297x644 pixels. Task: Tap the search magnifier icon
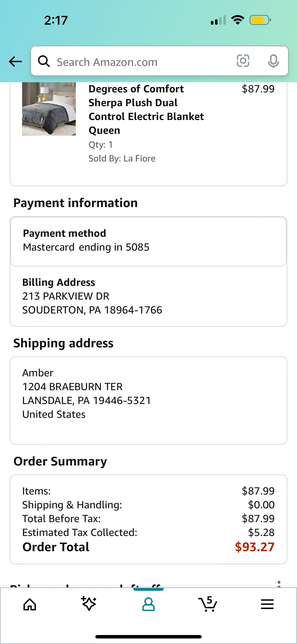(44, 61)
